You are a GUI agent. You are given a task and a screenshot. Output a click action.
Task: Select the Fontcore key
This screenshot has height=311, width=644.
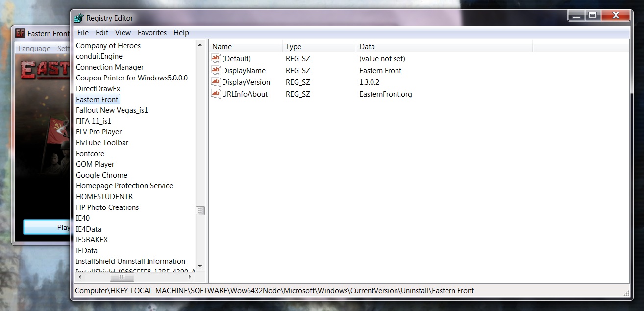pyautogui.click(x=90, y=154)
